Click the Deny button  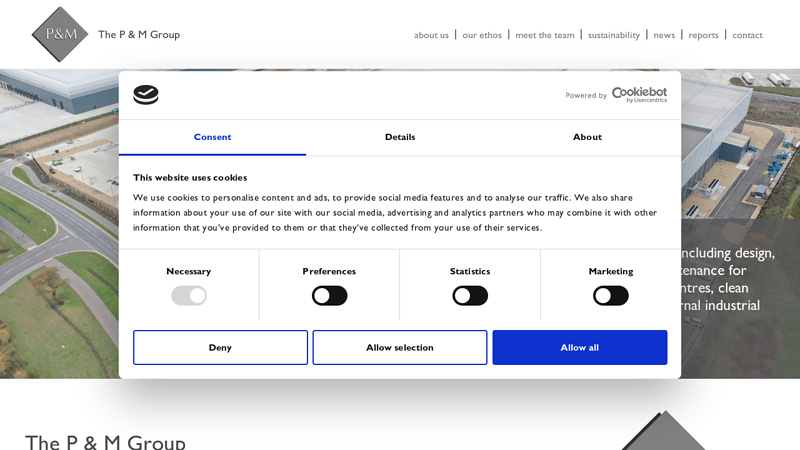pyautogui.click(x=220, y=347)
